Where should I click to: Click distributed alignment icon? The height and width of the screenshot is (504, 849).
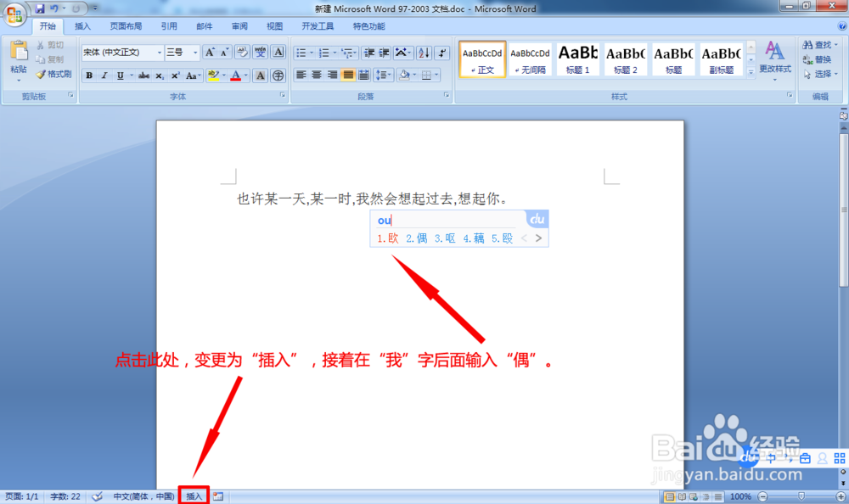(364, 76)
